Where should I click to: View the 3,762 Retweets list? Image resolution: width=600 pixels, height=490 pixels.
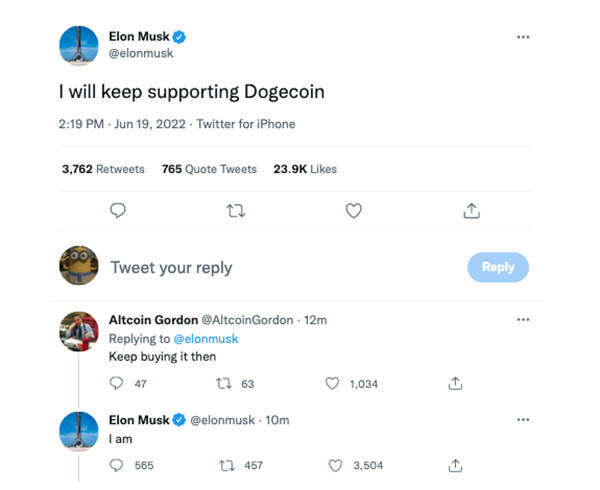(103, 169)
